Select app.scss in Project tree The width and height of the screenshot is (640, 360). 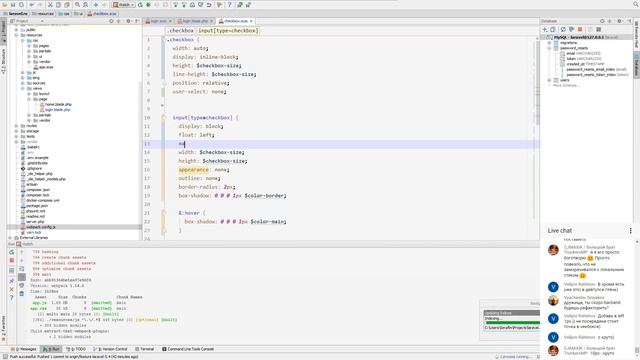45,67
